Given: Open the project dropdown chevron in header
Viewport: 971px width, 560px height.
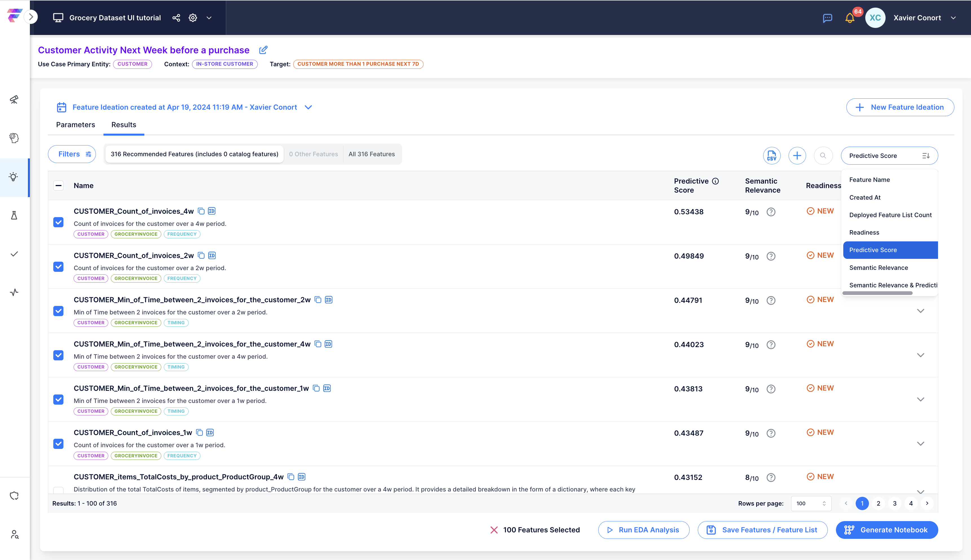Looking at the screenshot, I should (209, 18).
